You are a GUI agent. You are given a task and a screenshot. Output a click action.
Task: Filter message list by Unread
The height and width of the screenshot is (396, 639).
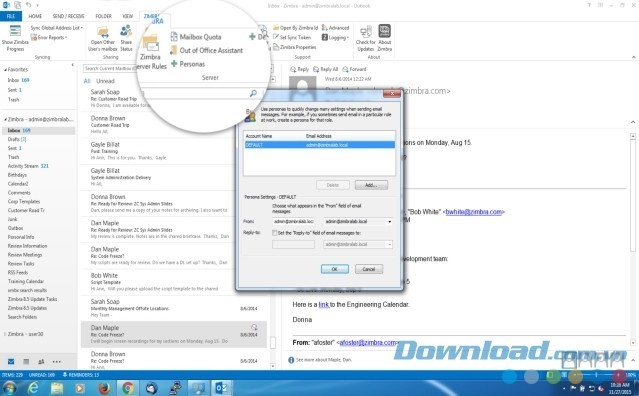(x=105, y=81)
